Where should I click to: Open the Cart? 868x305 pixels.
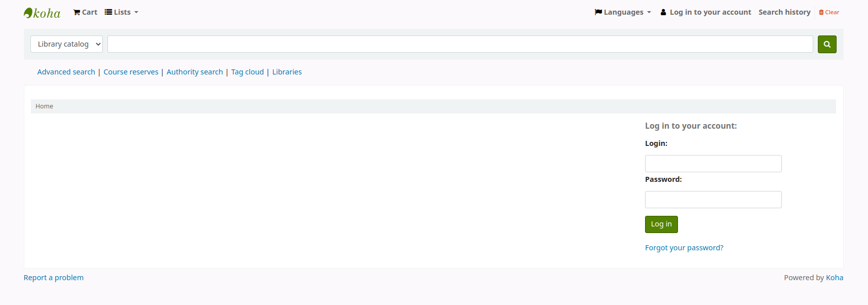pos(85,12)
